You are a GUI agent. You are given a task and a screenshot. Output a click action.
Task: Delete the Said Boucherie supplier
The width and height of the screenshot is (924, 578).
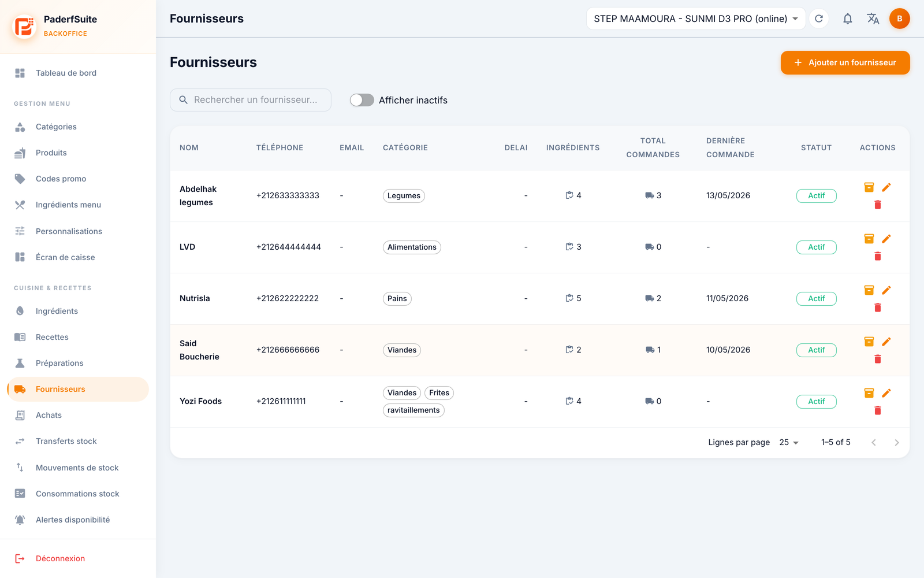[x=878, y=359]
